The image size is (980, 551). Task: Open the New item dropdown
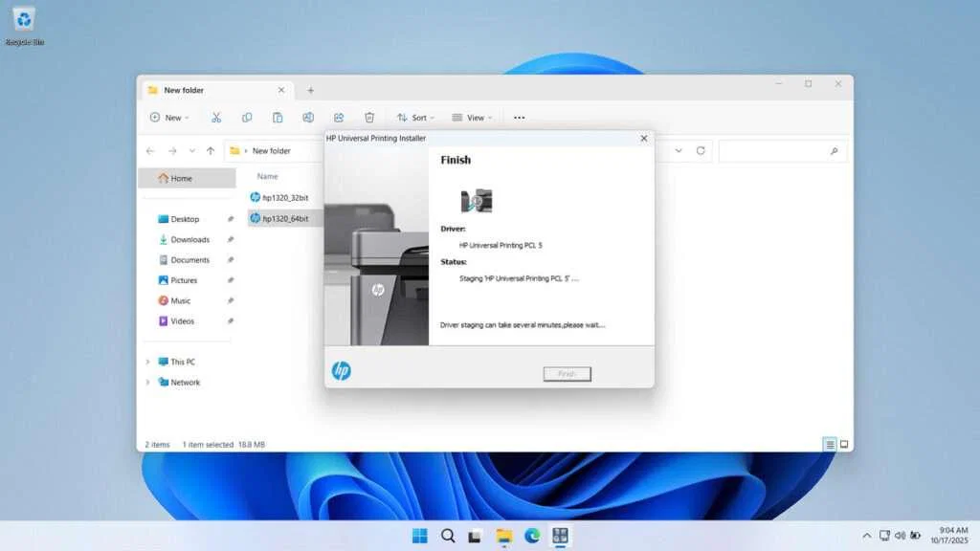[170, 117]
